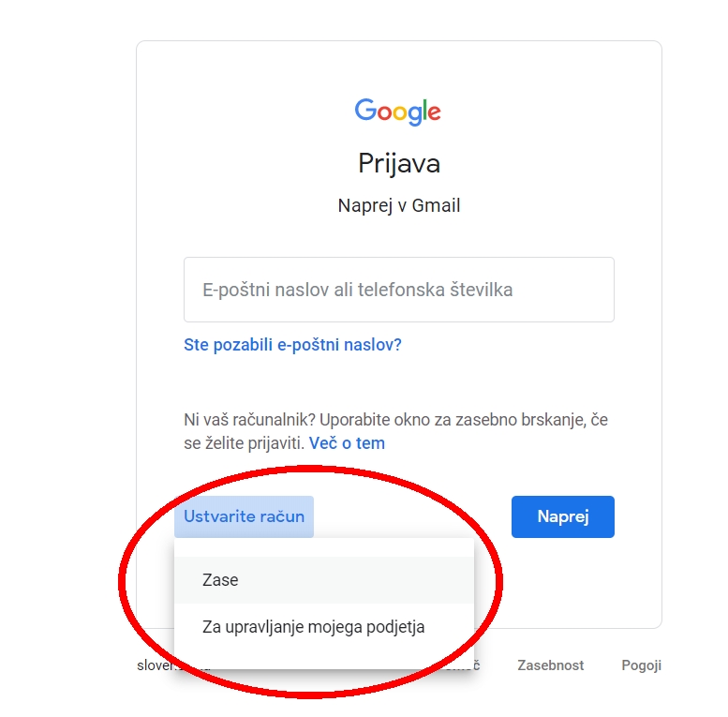
Task: Open the slovenščina language selector
Action: 152,665
